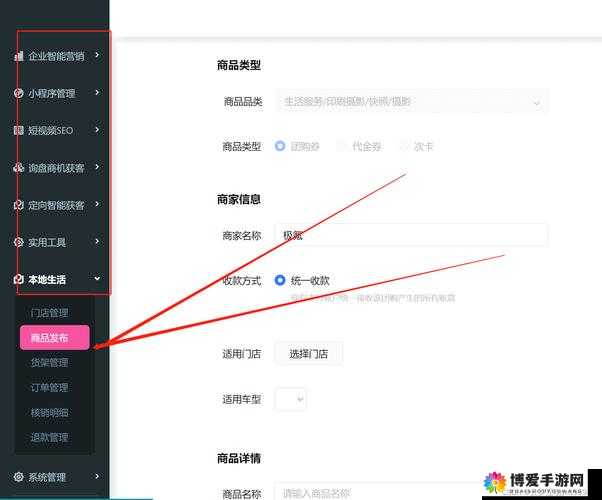Open 核销明细 submenu item
602x500 pixels.
click(50, 412)
